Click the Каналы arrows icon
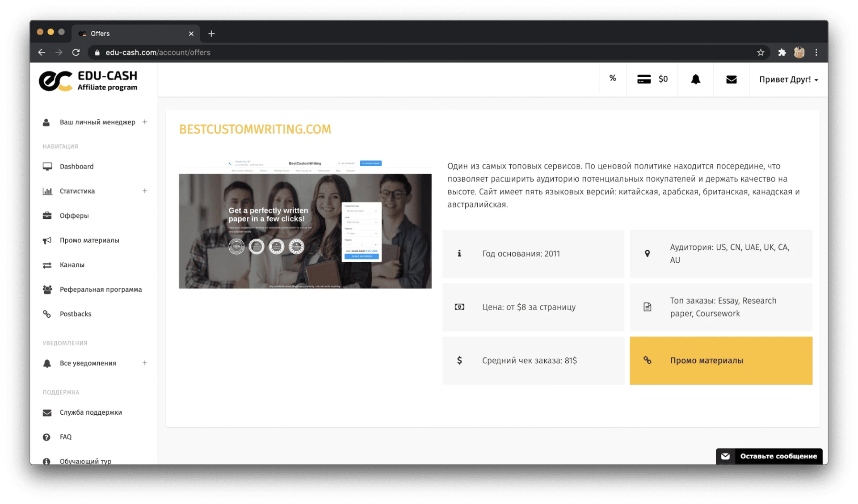This screenshot has height=504, width=858. click(x=47, y=265)
